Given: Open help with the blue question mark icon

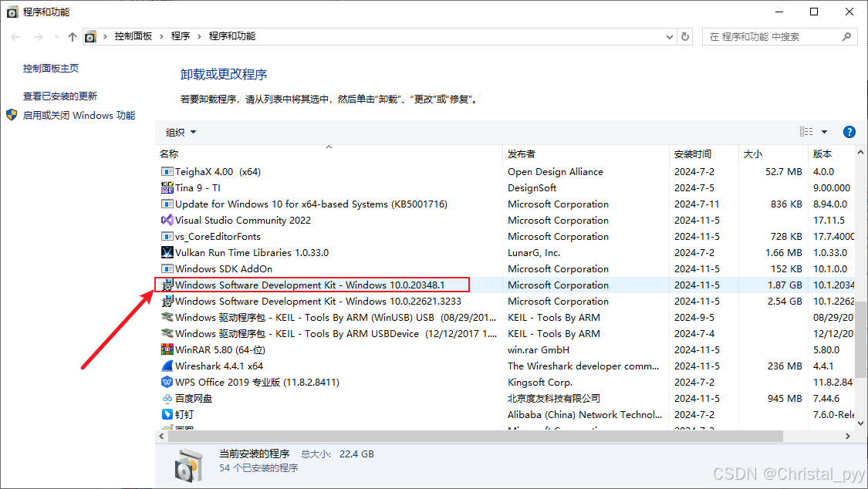Looking at the screenshot, I should [849, 132].
